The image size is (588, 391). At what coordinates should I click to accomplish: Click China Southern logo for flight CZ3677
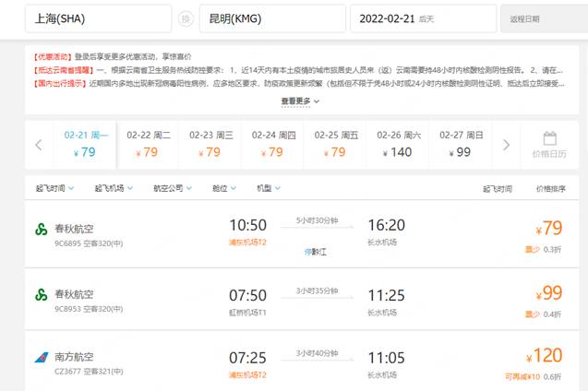[42, 357]
